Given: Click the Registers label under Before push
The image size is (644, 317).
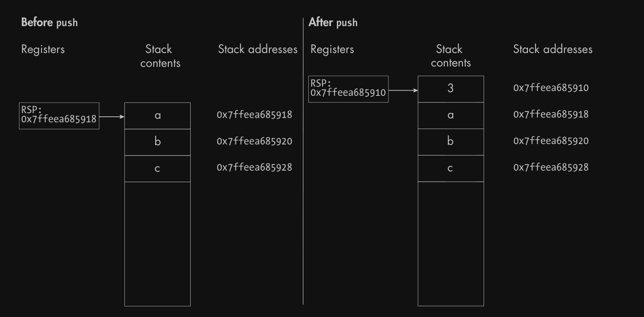Looking at the screenshot, I should 43,49.
